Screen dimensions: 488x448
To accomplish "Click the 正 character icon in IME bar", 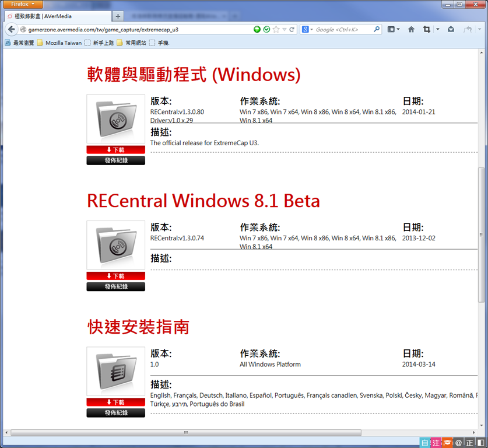I will click(x=470, y=443).
